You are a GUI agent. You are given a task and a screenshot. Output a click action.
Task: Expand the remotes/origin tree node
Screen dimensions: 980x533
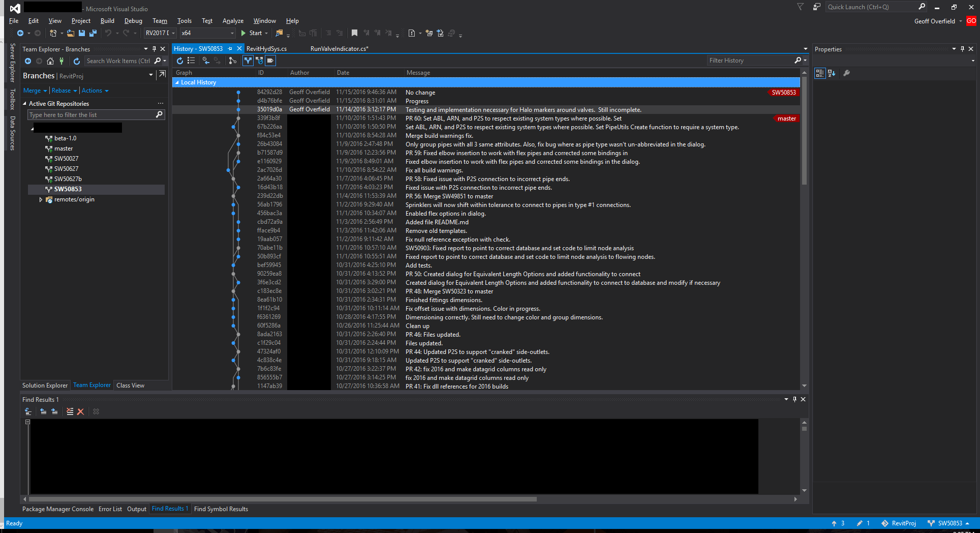pyautogui.click(x=41, y=200)
